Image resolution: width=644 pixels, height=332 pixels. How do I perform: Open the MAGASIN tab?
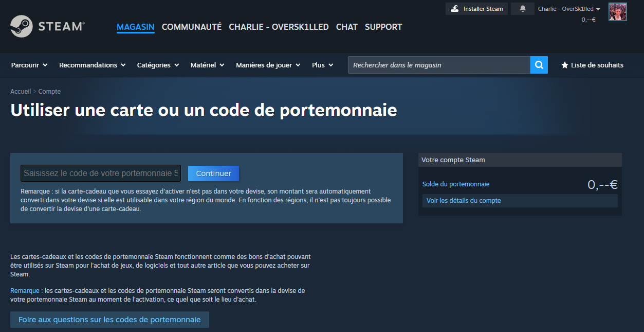pyautogui.click(x=136, y=27)
